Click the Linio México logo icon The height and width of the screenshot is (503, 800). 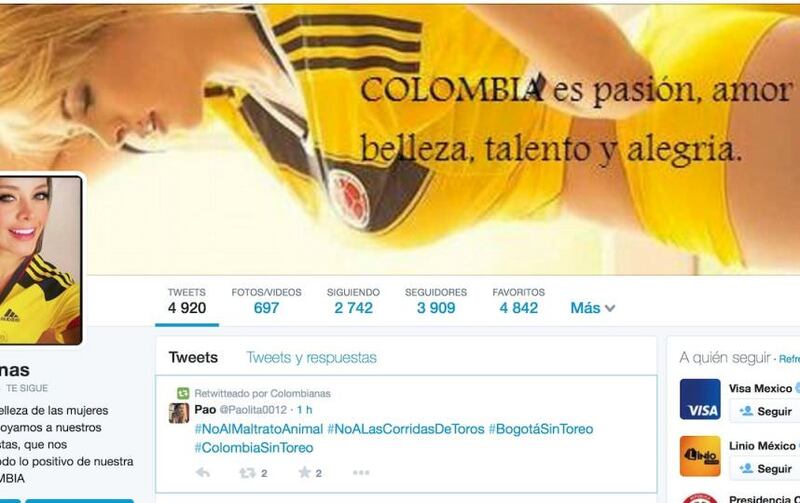(x=700, y=456)
